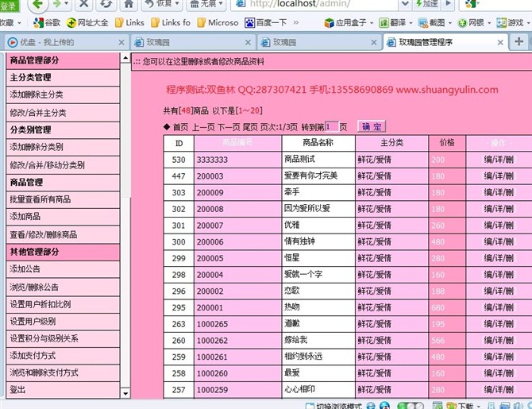Click the green forward arrow button

point(57,4)
